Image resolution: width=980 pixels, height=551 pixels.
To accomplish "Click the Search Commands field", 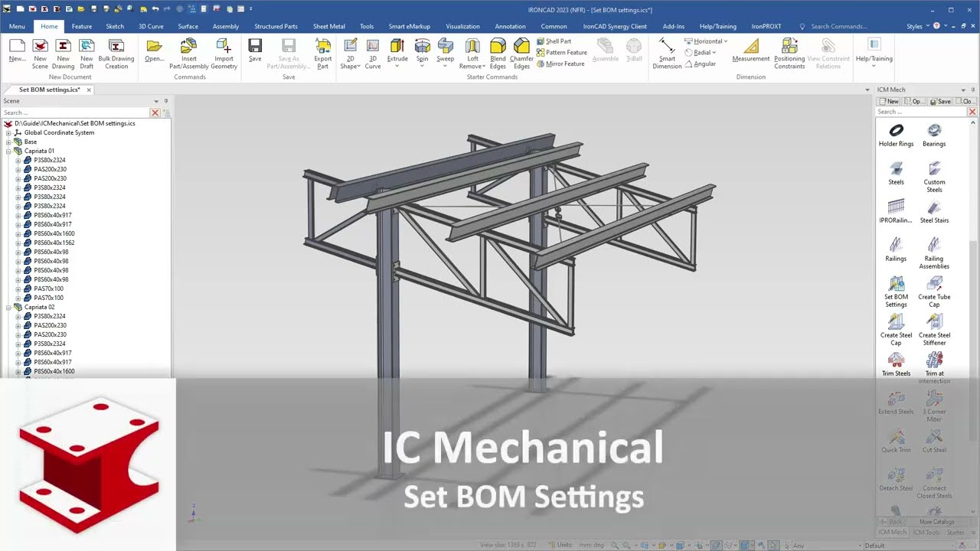I will (x=838, y=26).
